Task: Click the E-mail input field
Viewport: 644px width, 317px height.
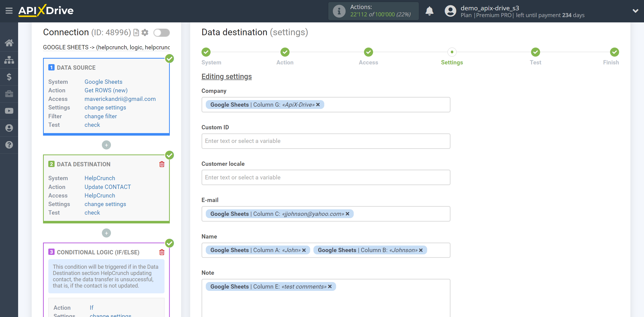Action: (326, 214)
